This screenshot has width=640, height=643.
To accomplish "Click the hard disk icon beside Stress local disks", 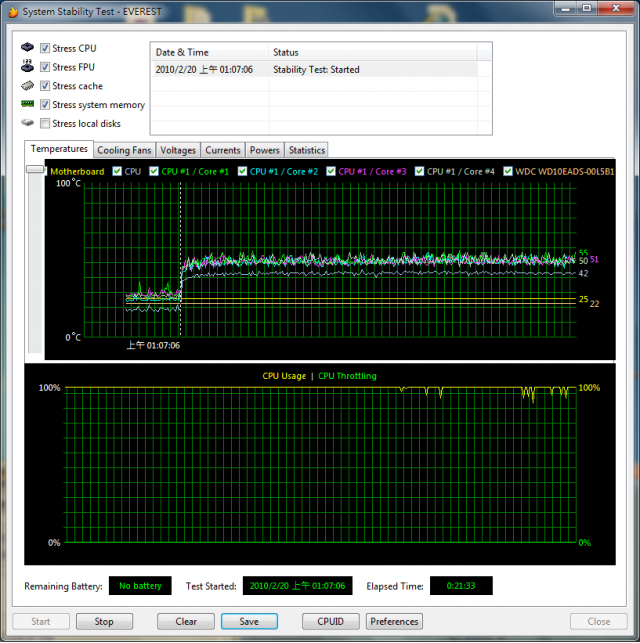I will [27, 123].
